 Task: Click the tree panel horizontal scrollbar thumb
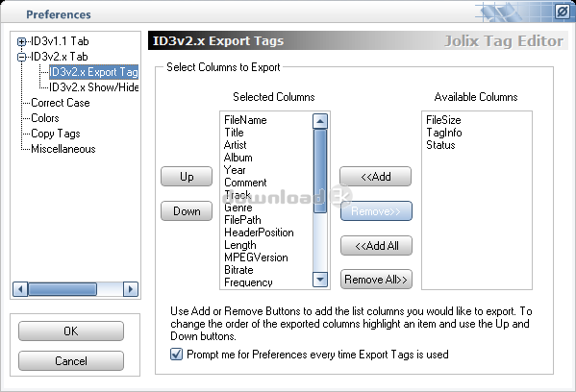pyautogui.click(x=63, y=289)
